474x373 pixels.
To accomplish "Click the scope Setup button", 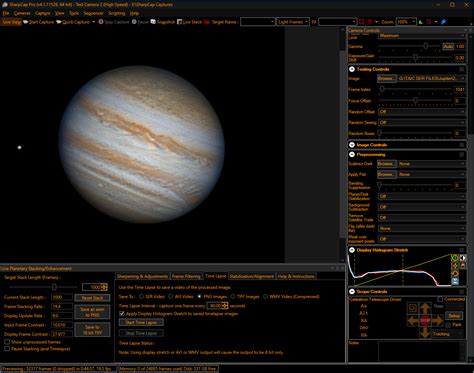I will pos(454,316).
